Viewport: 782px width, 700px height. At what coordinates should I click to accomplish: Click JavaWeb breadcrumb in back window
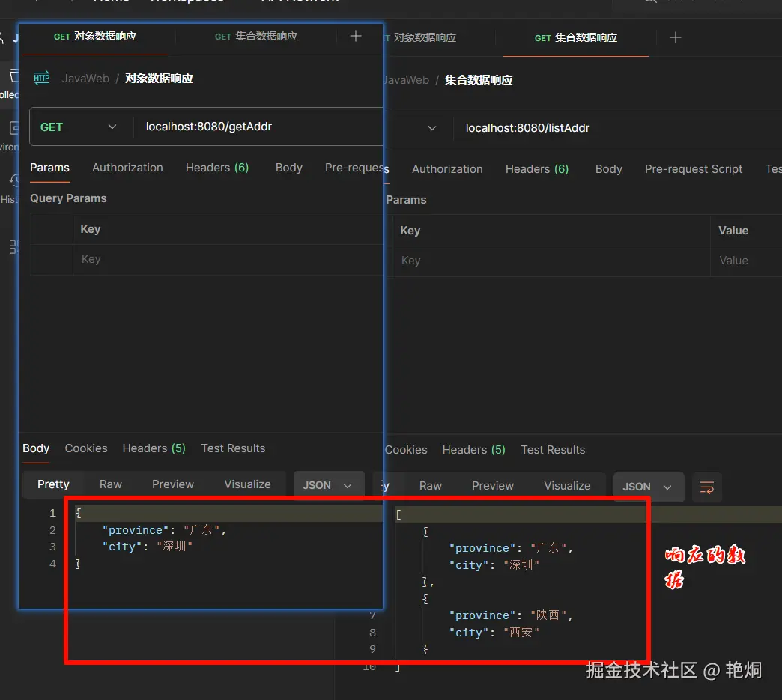406,80
